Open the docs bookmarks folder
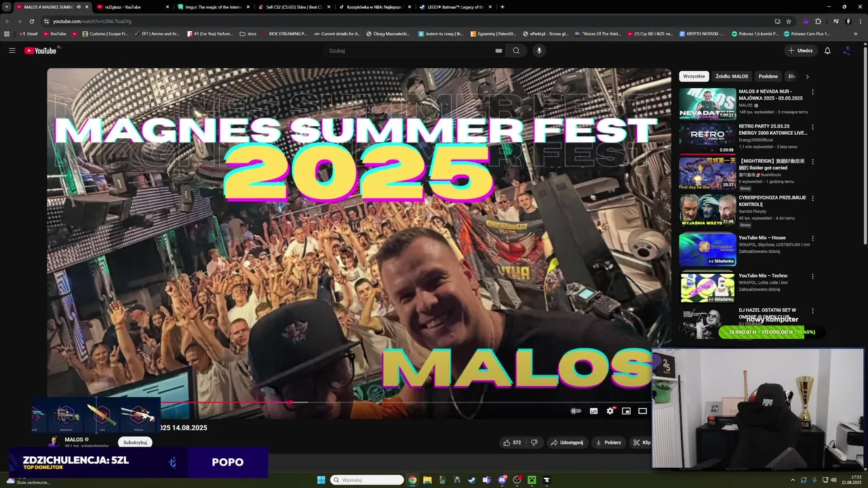The image size is (868, 488). click(248, 33)
